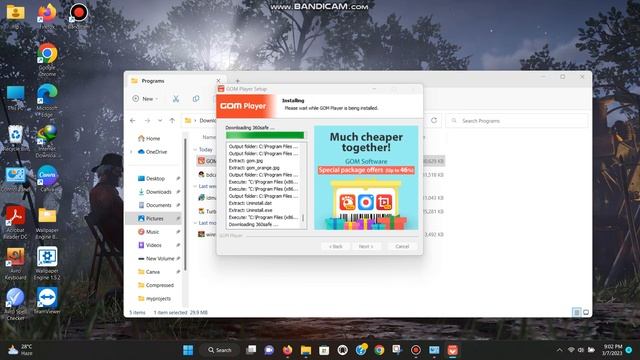The width and height of the screenshot is (640, 360).
Task: Open the New dropdown in File Explorer
Action: click(145, 99)
